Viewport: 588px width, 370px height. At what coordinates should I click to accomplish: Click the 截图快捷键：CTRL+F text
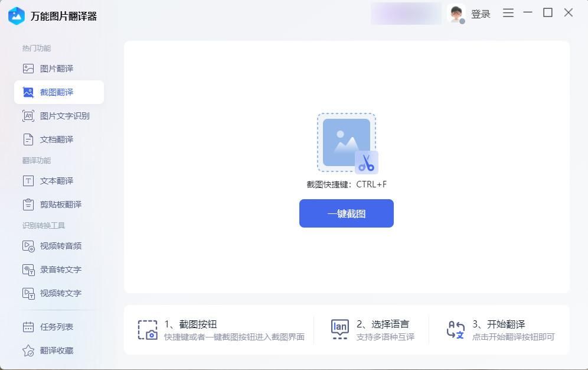click(347, 184)
